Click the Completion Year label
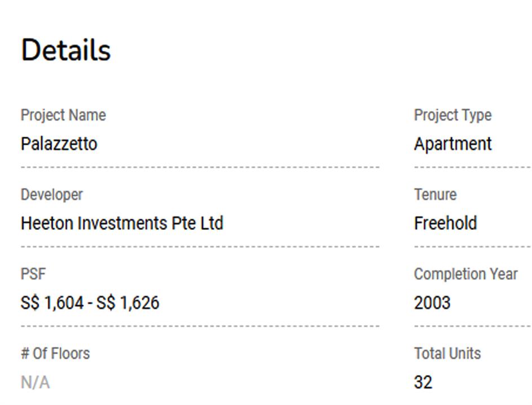The width and height of the screenshot is (532, 405). point(465,275)
